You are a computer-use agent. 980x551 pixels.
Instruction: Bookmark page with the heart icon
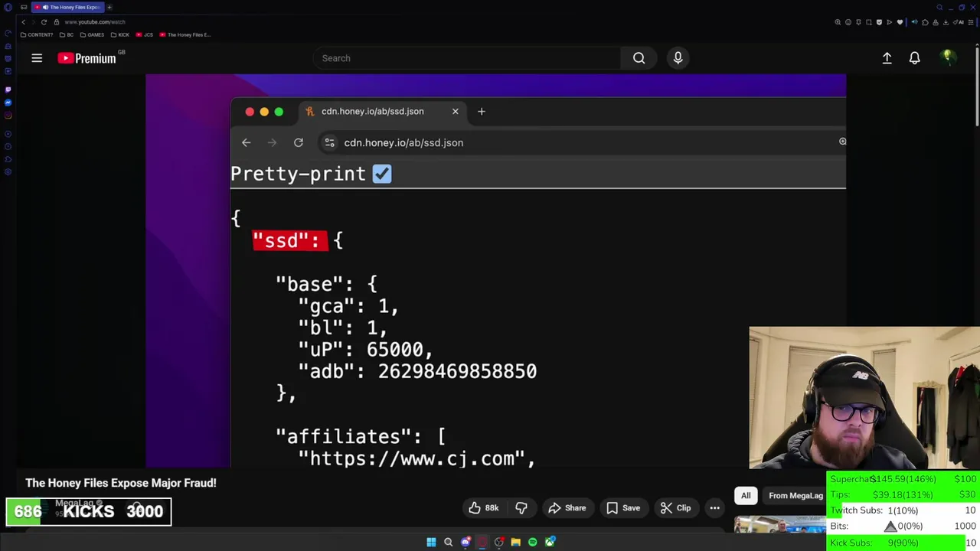tap(900, 22)
